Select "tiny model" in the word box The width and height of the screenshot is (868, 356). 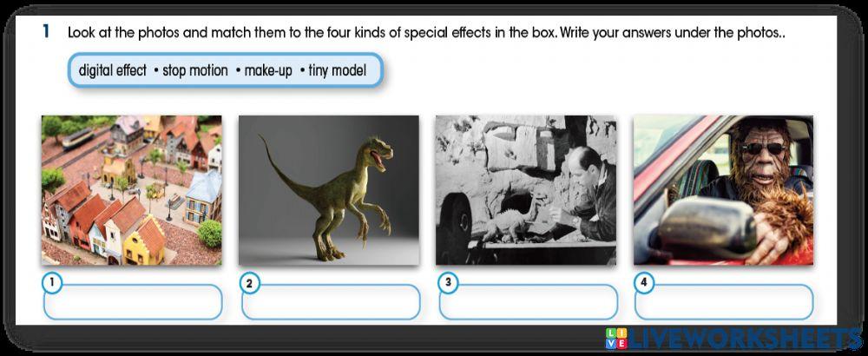[338, 70]
